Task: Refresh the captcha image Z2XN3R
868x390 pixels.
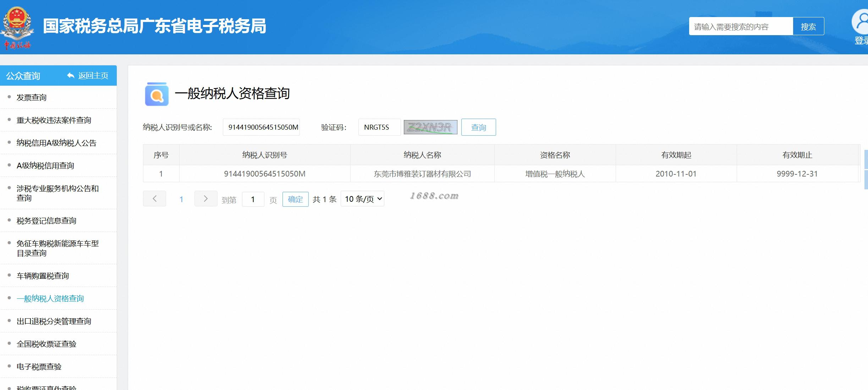Action: click(x=430, y=127)
